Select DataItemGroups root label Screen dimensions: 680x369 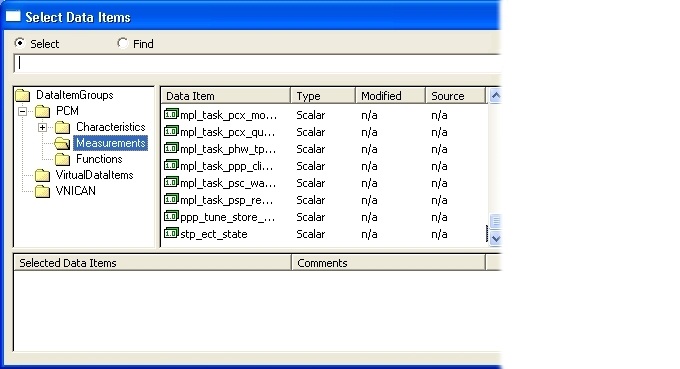75,95
